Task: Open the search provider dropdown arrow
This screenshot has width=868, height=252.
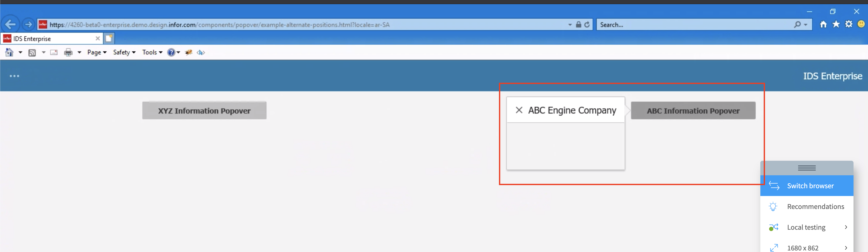Action: (806, 25)
